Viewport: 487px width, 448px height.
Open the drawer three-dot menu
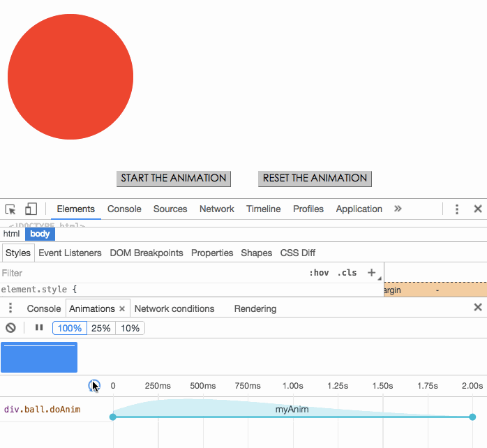[10, 308]
